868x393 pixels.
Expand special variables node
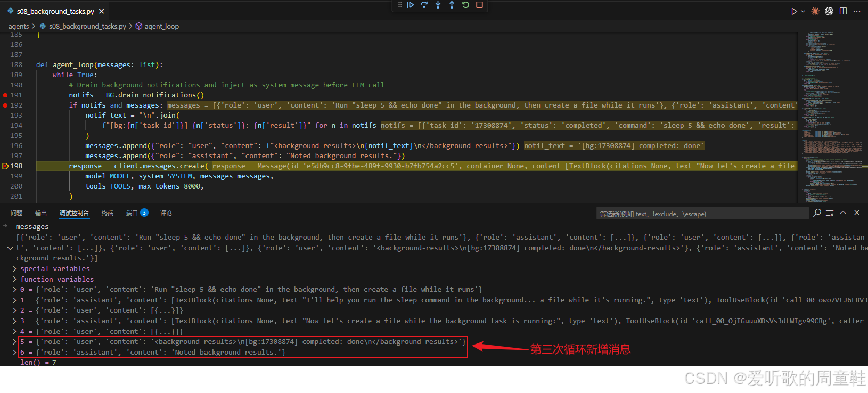tap(14, 269)
